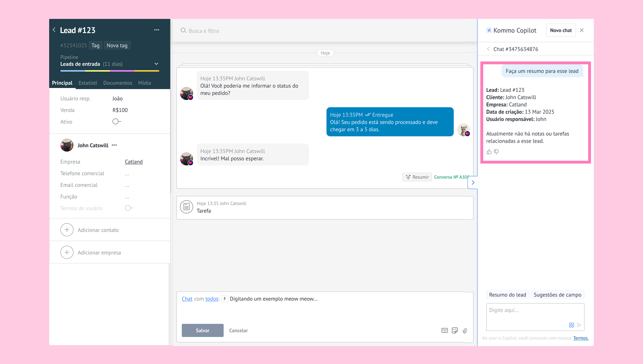Click the Hoje date separator
The width and height of the screenshot is (643, 364).
pos(325,53)
